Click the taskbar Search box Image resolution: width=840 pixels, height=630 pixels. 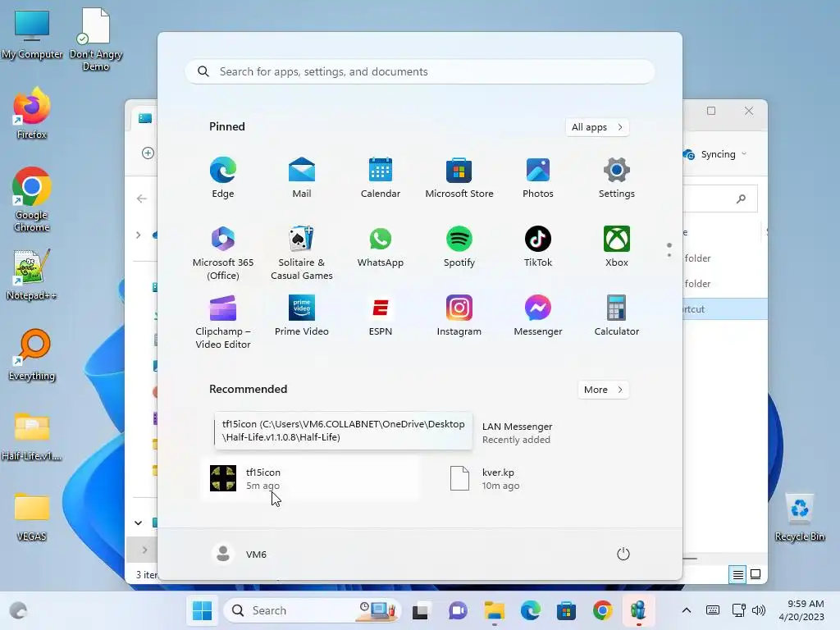tap(312, 610)
